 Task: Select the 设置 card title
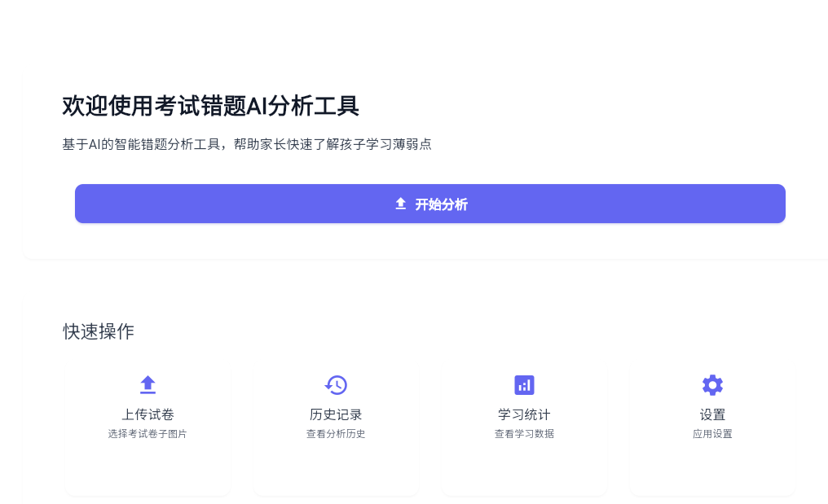712,414
